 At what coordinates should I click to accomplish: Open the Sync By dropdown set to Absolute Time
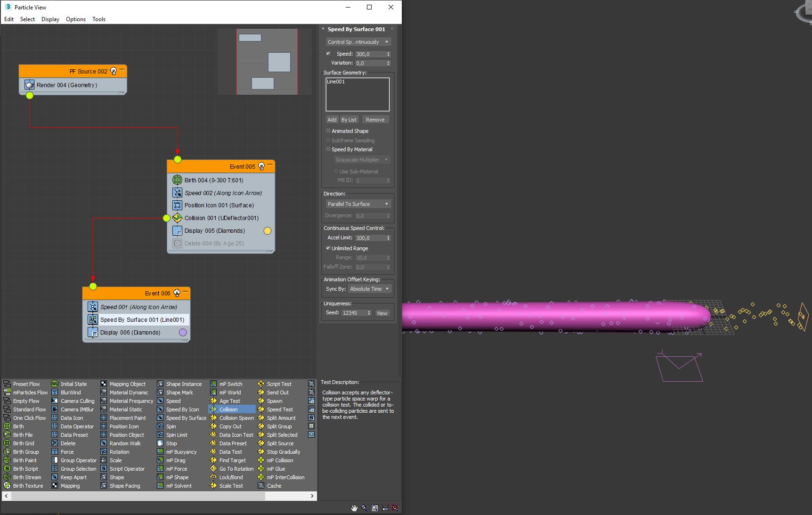(x=370, y=288)
